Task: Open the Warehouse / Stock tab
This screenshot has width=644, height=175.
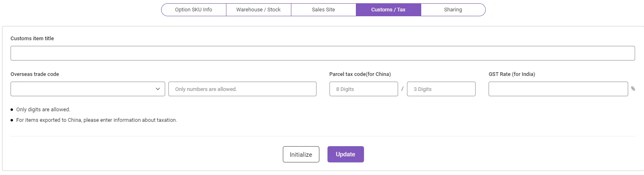Action: pyautogui.click(x=258, y=10)
